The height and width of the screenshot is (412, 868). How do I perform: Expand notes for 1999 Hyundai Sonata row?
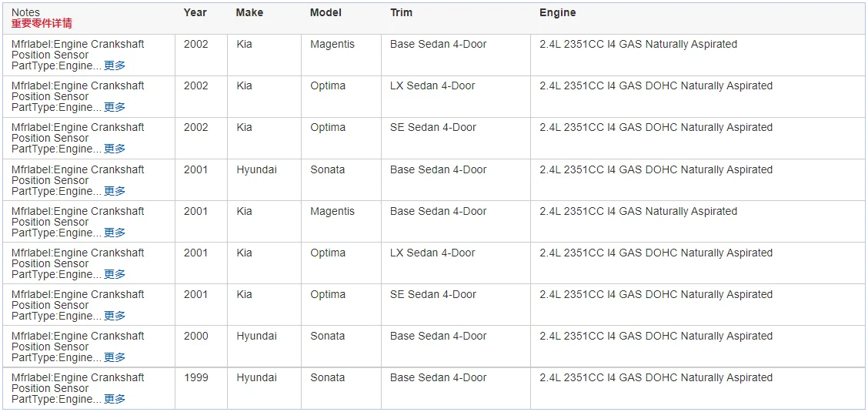click(115, 399)
